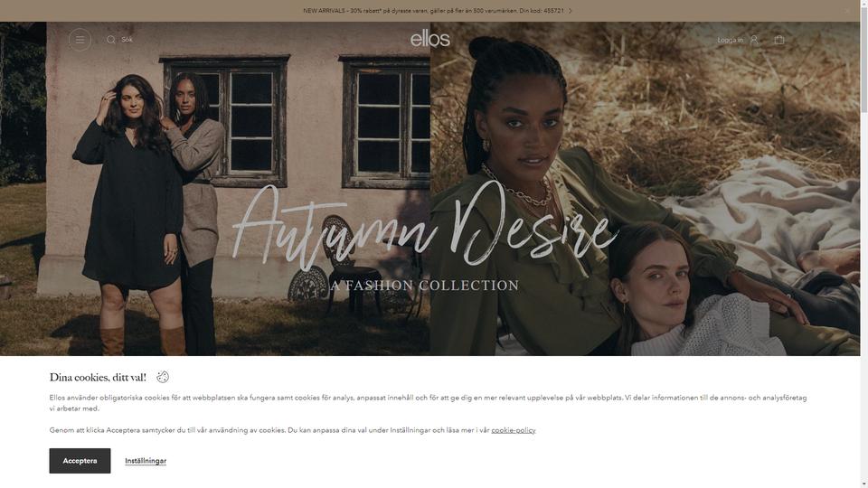Open the left hero photo by the house
Screen dimensions: 868x488
point(215,189)
